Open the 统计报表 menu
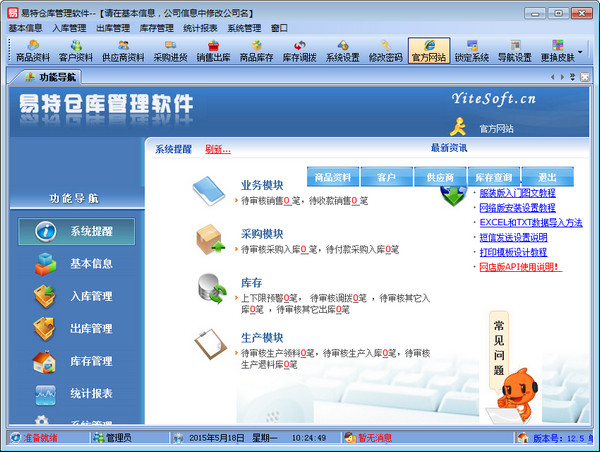 tap(203, 28)
